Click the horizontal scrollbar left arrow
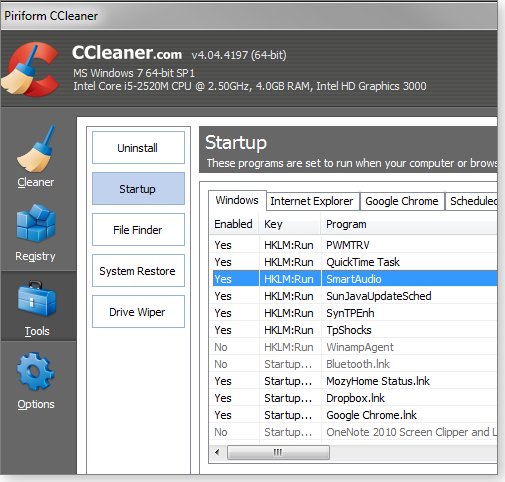The width and height of the screenshot is (505, 482). click(x=218, y=452)
